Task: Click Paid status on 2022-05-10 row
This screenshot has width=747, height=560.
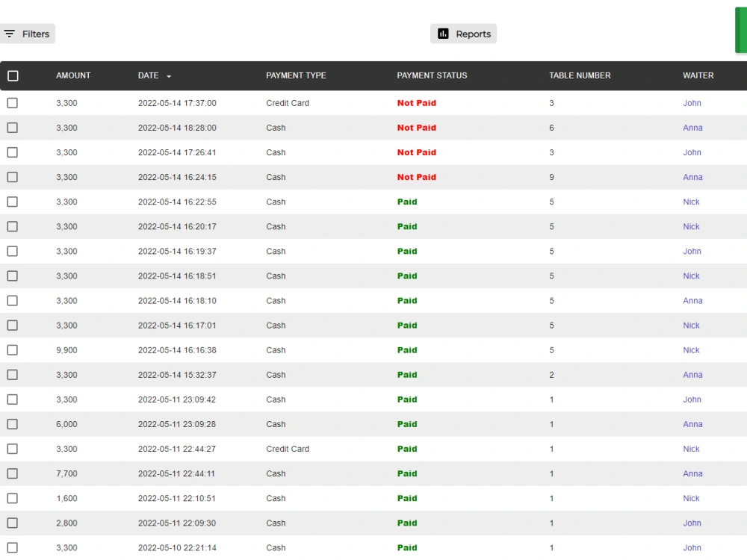Action: coord(407,547)
